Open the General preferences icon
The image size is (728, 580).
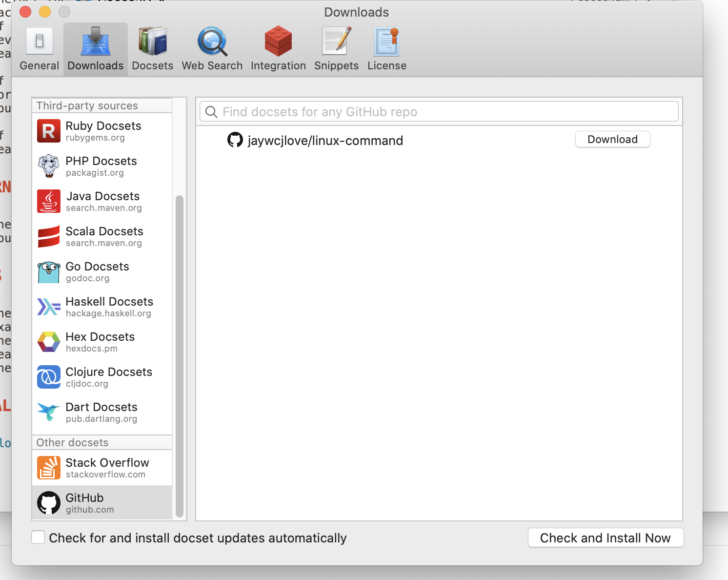(x=40, y=41)
